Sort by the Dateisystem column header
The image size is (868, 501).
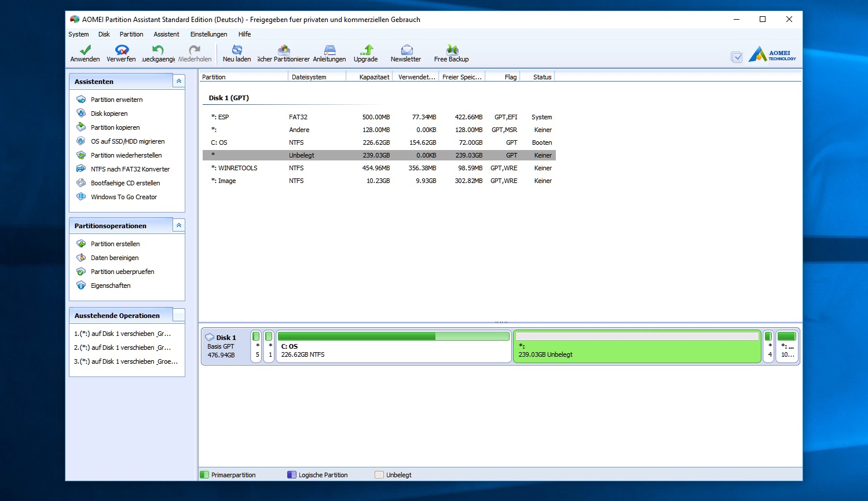pos(317,76)
